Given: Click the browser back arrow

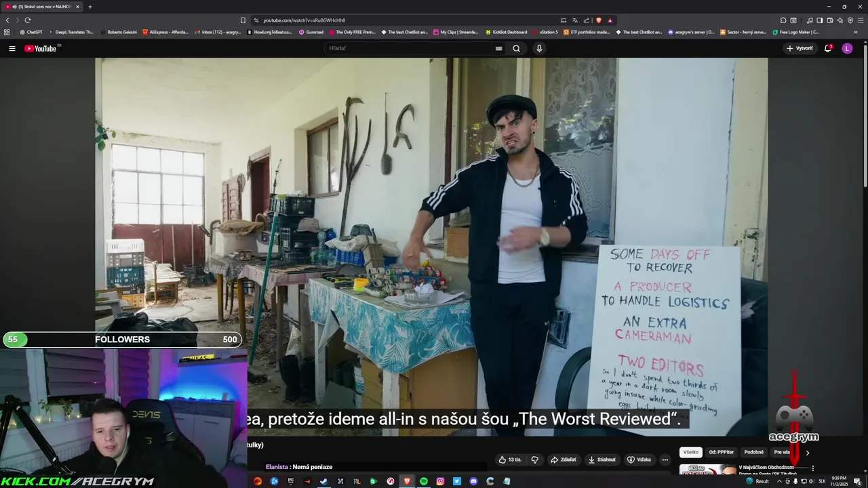Looking at the screenshot, I should tap(7, 20).
